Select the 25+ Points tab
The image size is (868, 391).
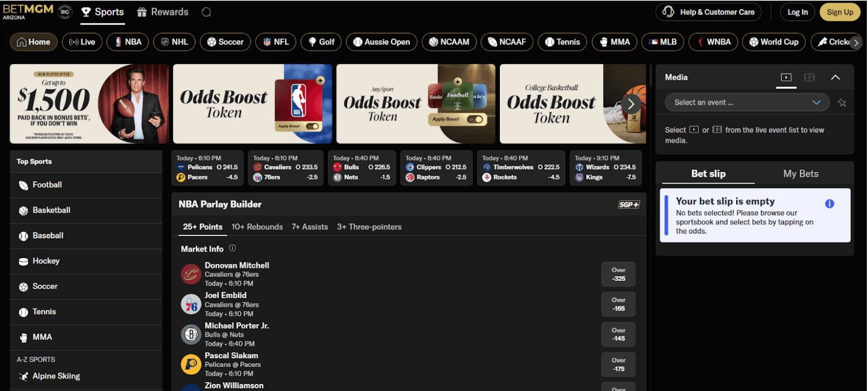pos(202,227)
